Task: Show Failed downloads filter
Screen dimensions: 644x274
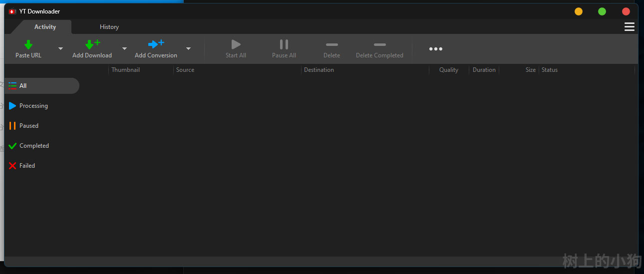Action: [x=27, y=166]
